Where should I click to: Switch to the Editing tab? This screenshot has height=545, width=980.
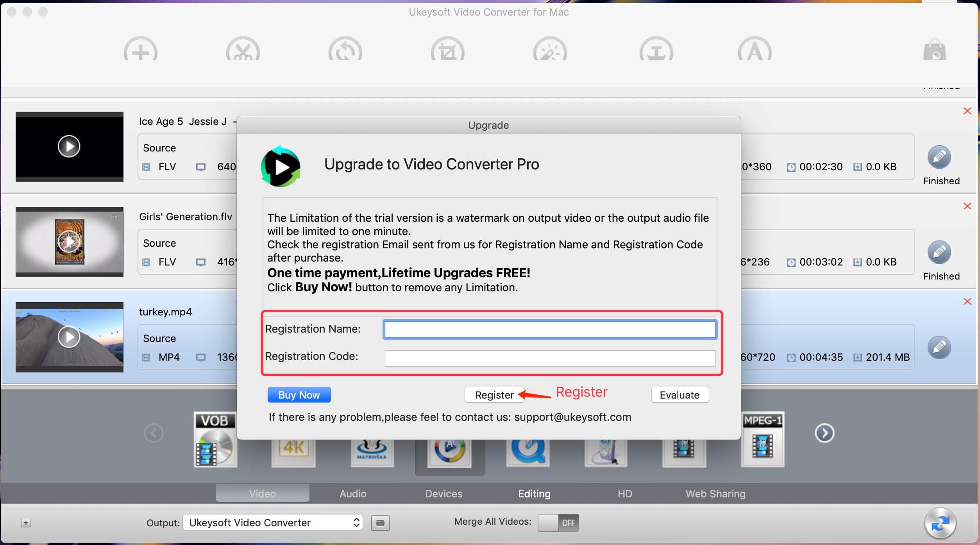pos(534,493)
